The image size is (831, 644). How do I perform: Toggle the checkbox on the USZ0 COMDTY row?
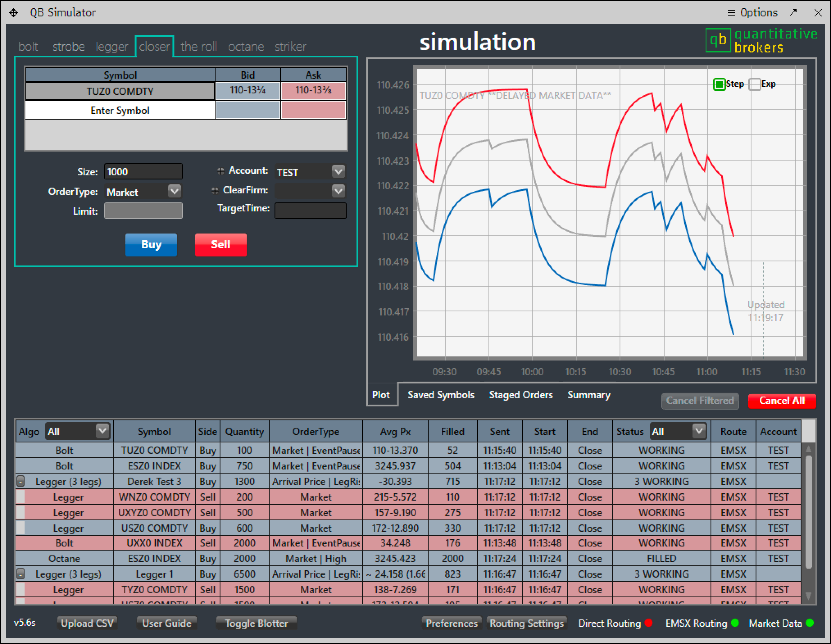pyautogui.click(x=20, y=528)
